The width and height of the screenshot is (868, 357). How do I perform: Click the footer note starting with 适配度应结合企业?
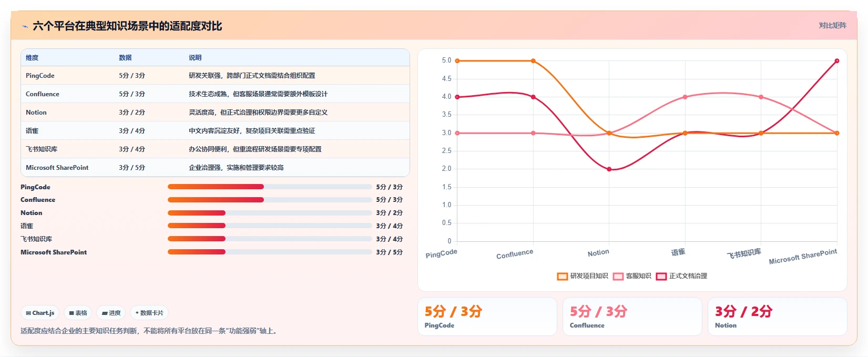pos(149,331)
